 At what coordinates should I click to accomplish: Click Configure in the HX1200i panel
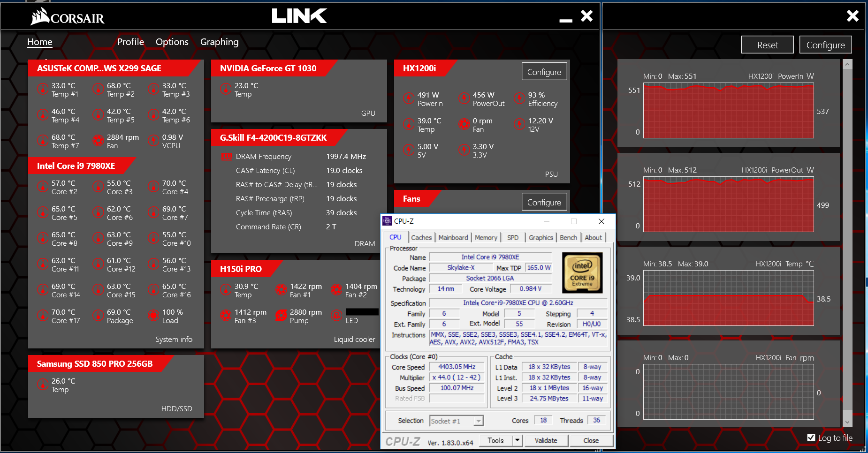tap(544, 72)
